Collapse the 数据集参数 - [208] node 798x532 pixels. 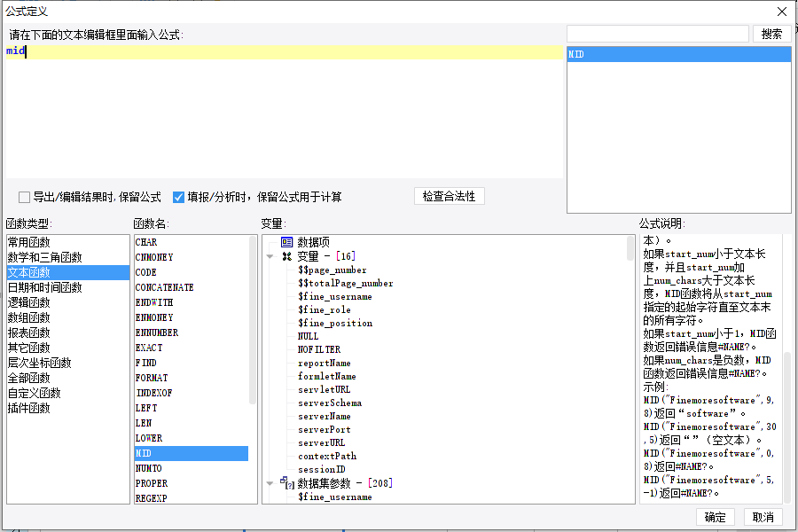tap(270, 483)
